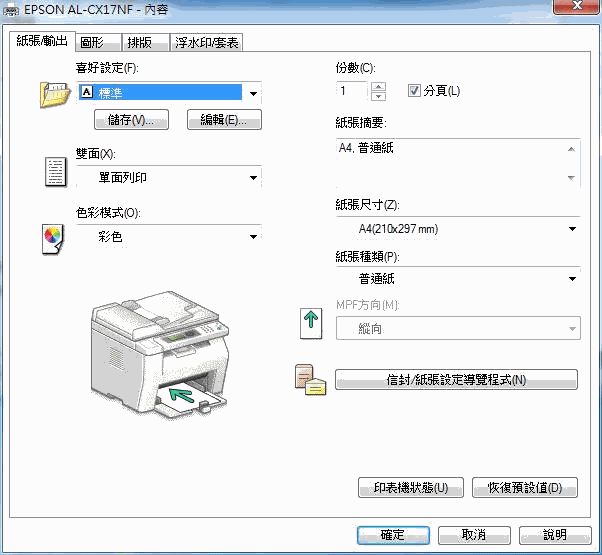Confirm with the 確定 button
602x555 pixels.
[x=393, y=535]
